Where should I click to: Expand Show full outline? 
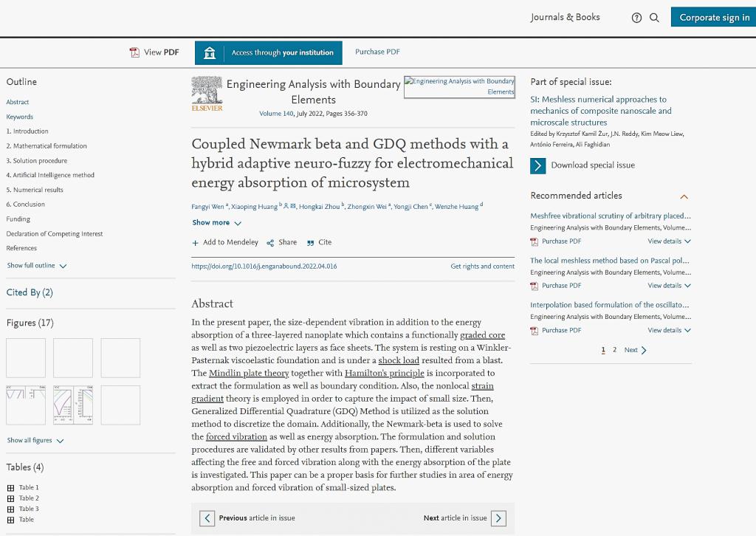pyautogui.click(x=37, y=266)
